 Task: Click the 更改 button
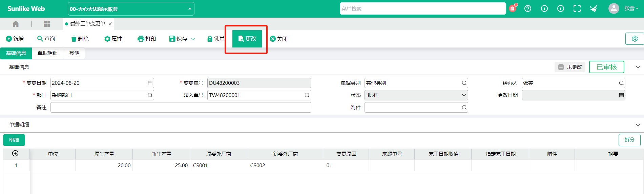click(247, 39)
